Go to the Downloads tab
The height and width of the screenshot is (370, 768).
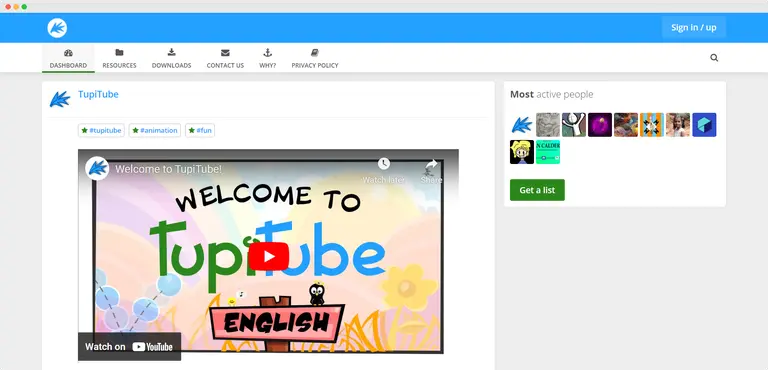(171, 59)
